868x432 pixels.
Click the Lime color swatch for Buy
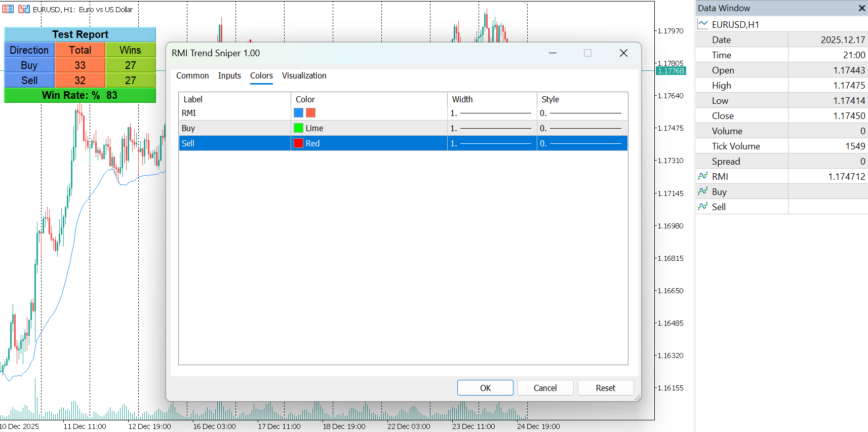pyautogui.click(x=298, y=128)
